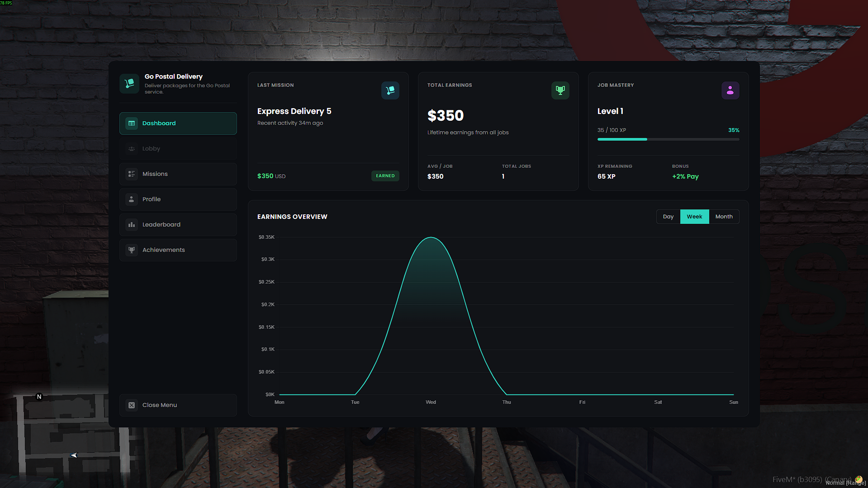The width and height of the screenshot is (868, 488).
Task: Click the EARNED status badge
Action: coord(385,176)
